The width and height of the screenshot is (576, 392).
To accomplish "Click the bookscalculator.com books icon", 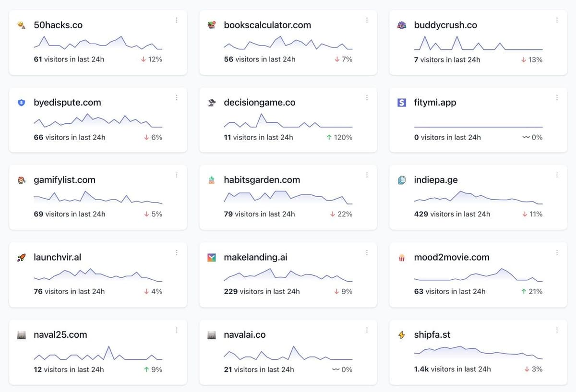I will pyautogui.click(x=211, y=25).
